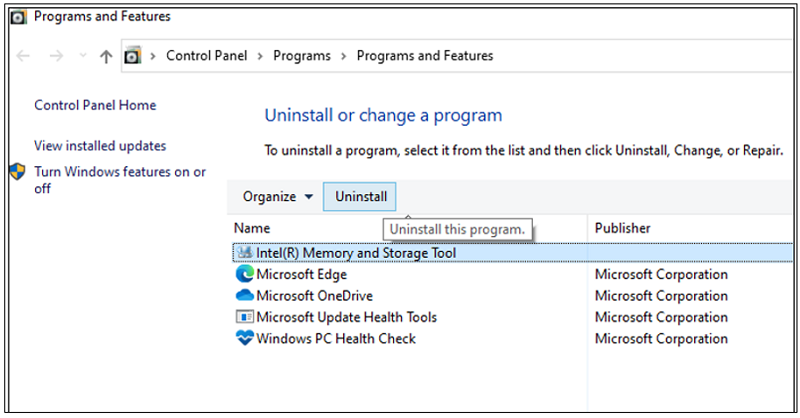The height and width of the screenshot is (418, 800).
Task: Click the Intel Memory and Storage Tool icon
Action: [244, 253]
